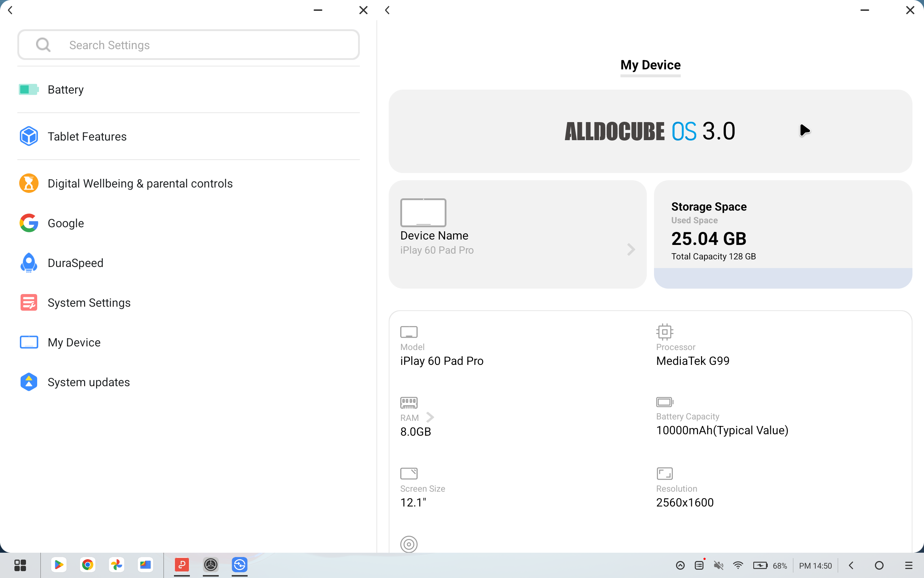Minimize the left Settings window
The height and width of the screenshot is (578, 924).
[x=318, y=10]
